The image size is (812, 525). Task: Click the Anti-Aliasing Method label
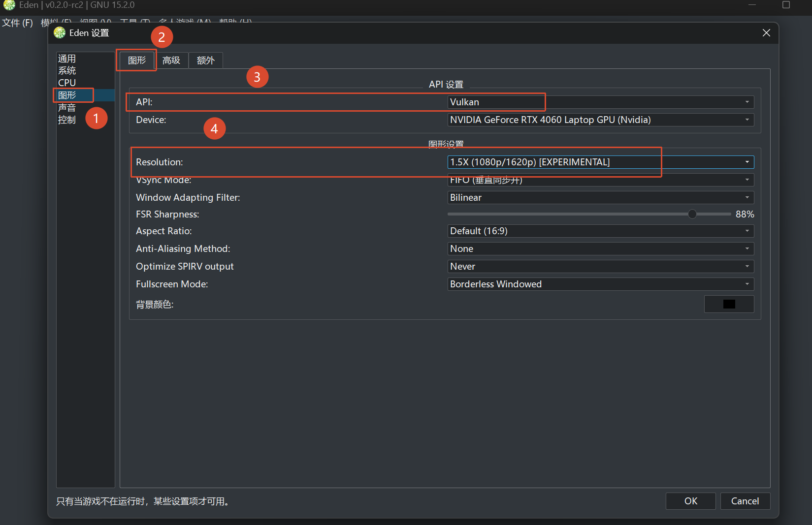[x=183, y=248]
